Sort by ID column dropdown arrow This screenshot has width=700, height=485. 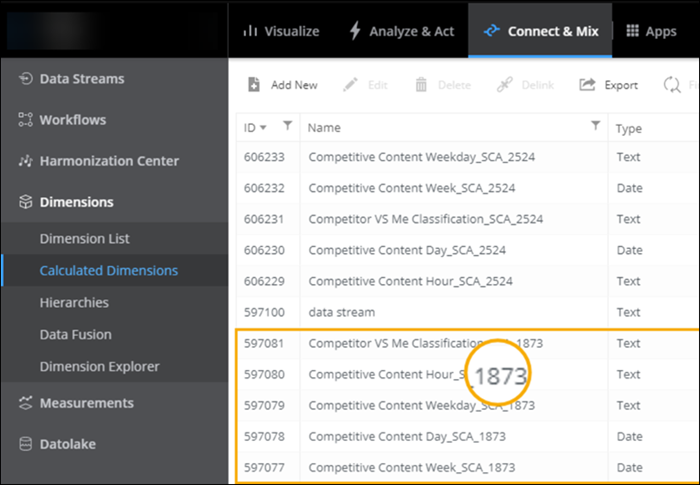tap(263, 128)
